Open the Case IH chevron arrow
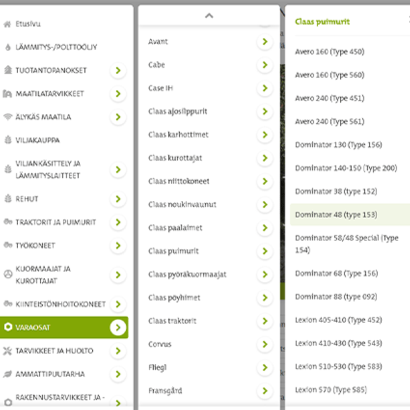This screenshot has height=410, width=410. (x=265, y=88)
